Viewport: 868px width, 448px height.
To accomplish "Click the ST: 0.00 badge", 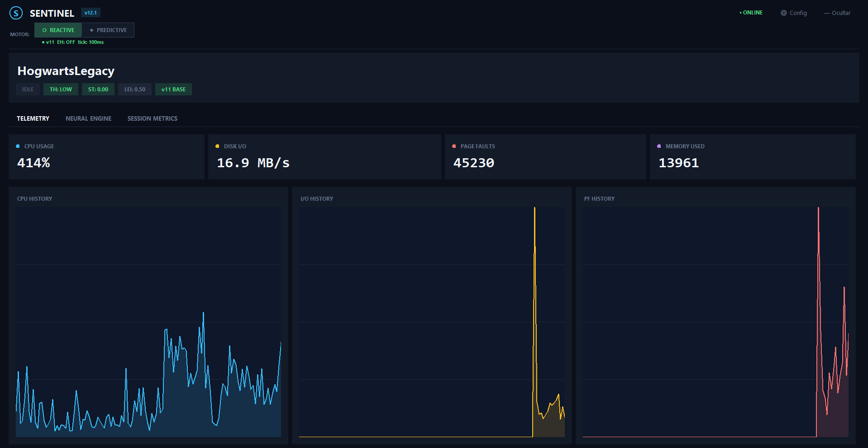I will click(x=98, y=90).
